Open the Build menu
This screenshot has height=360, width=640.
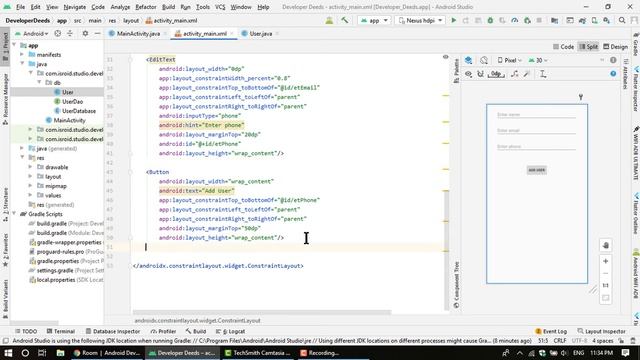pyautogui.click(x=168, y=7)
